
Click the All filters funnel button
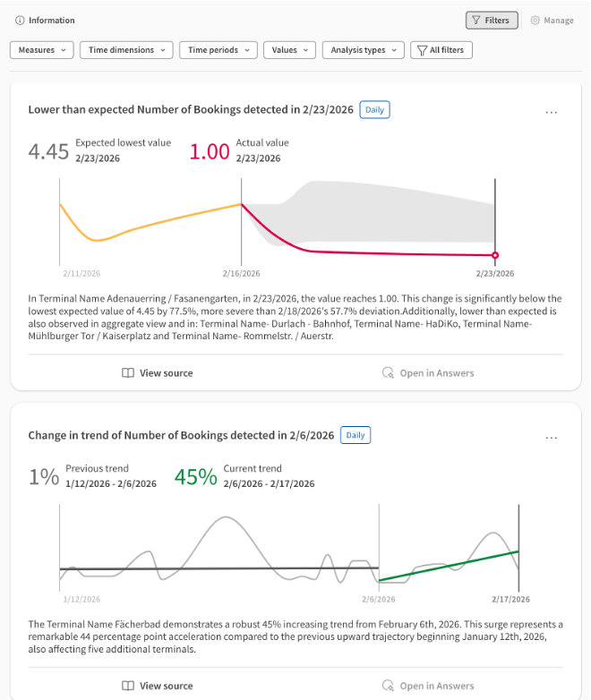[441, 50]
